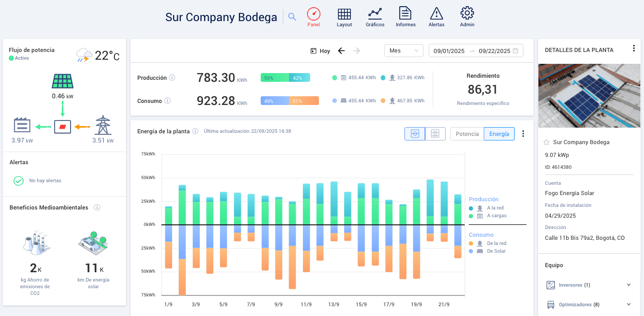Viewport: 644px width, 316px height.
Task: Expand the Inversores equipment section
Action: [x=629, y=285]
